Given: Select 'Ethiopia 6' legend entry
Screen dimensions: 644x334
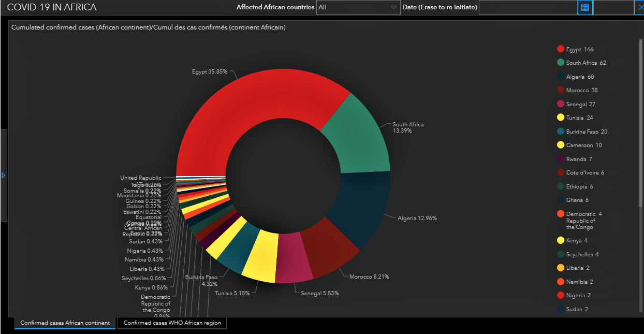Looking at the screenshot, I should [x=575, y=186].
